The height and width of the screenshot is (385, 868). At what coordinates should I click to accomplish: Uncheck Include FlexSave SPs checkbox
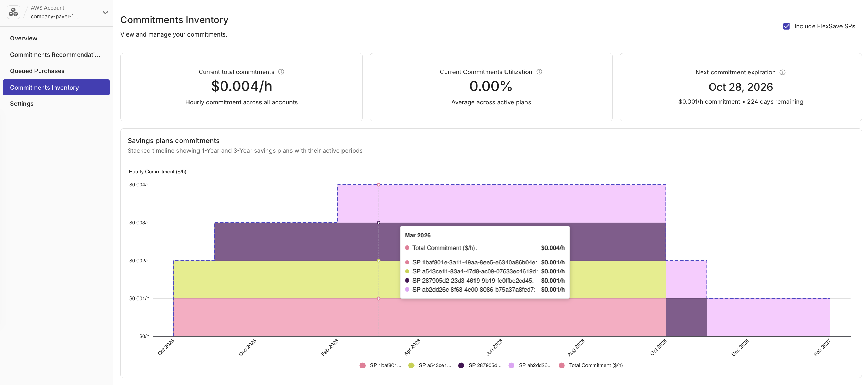(x=786, y=26)
